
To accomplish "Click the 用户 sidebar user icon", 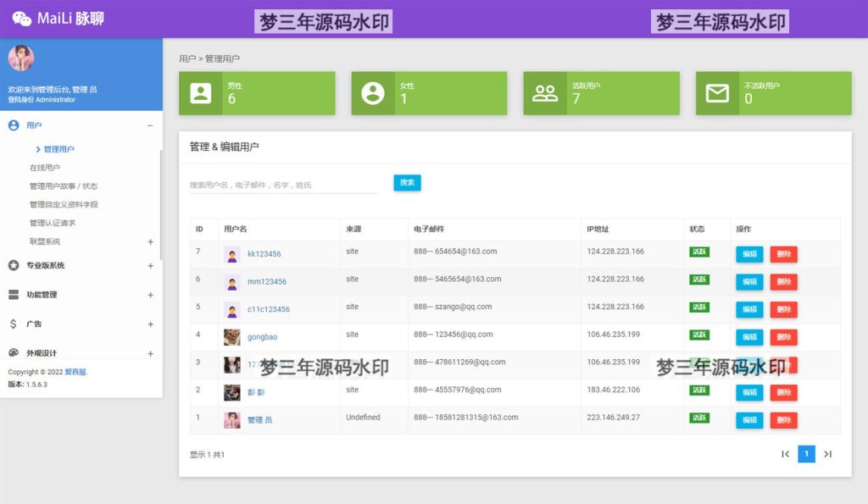I will (14, 125).
